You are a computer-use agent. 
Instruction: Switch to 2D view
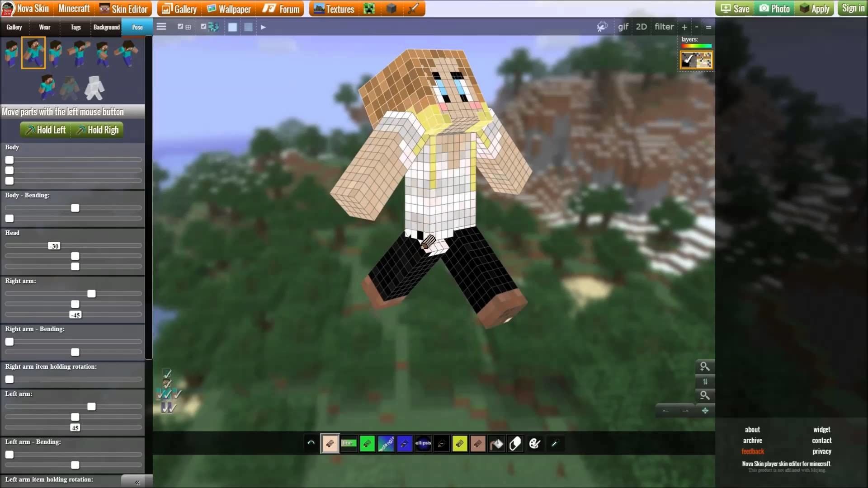point(641,27)
